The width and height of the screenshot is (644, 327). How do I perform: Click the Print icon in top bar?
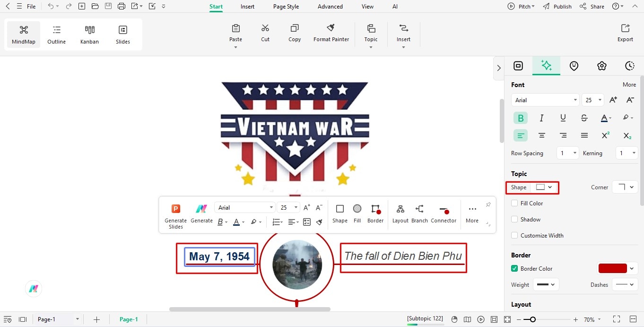pos(122,6)
